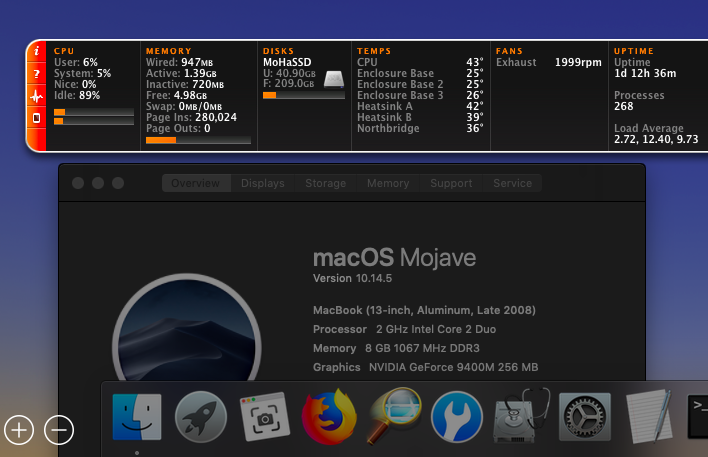Click the bottom CPU usage bar

94,121
